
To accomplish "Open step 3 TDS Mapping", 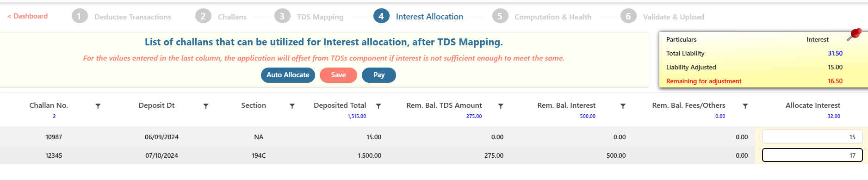I will tap(309, 17).
